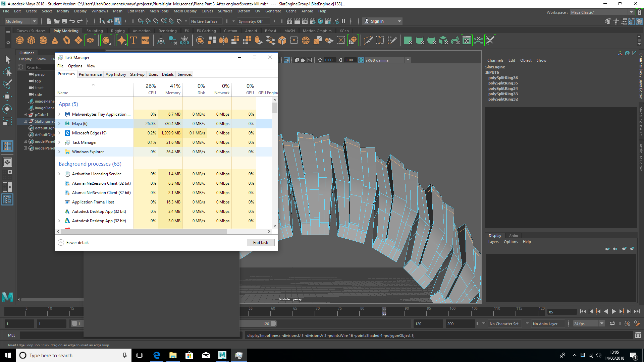Click the Poly Modeling tab icon
Image resolution: width=644 pixels, height=362 pixels.
[x=66, y=31]
